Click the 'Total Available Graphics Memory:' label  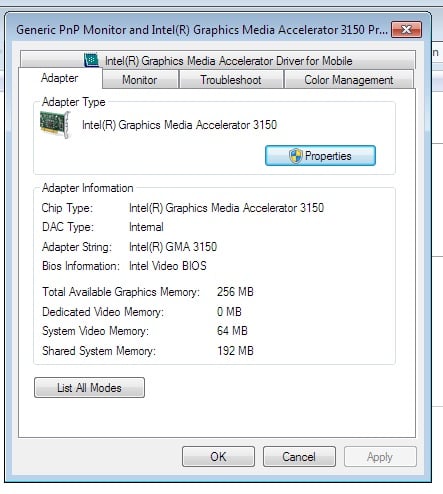point(121,292)
